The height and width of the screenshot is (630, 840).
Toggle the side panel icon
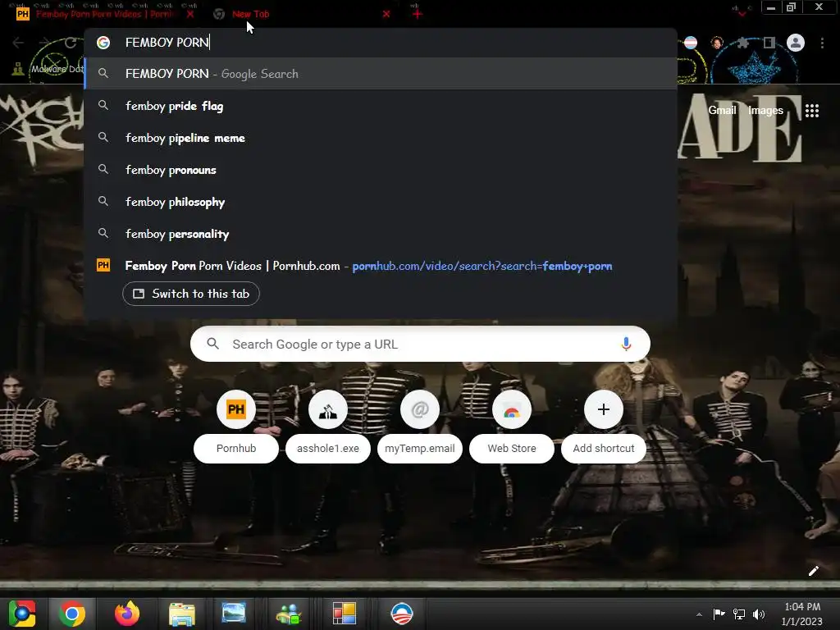(769, 43)
